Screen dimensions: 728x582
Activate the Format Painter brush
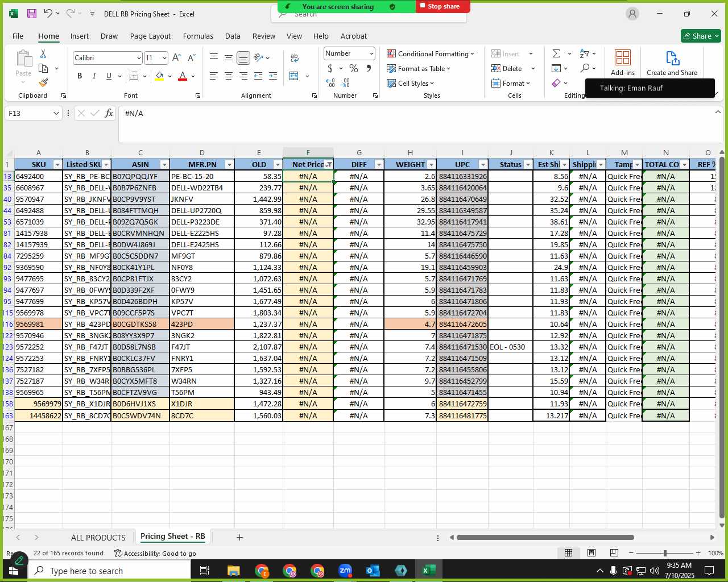point(43,83)
